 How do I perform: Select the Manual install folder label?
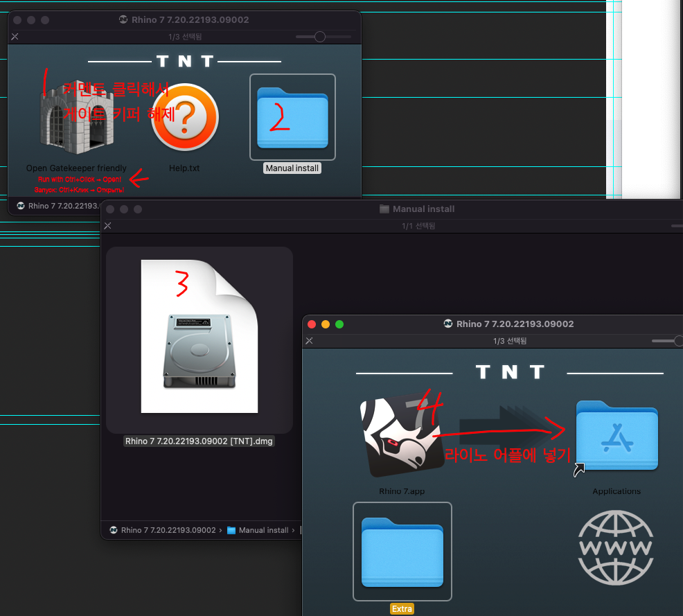292,168
